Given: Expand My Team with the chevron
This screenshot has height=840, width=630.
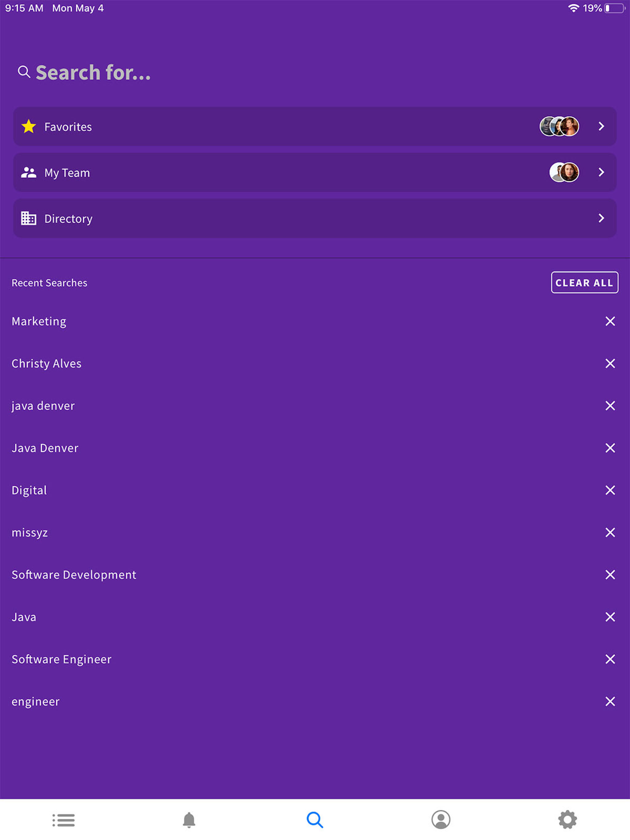Looking at the screenshot, I should 601,172.
